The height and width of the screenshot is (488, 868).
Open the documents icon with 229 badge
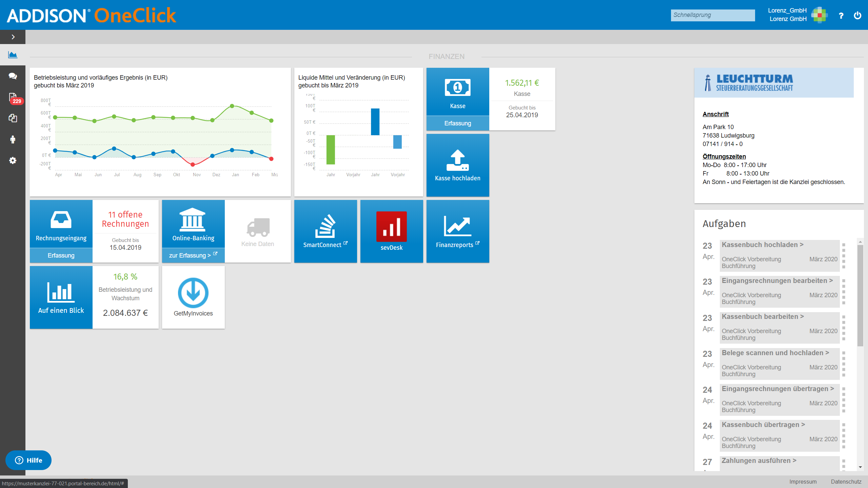[x=14, y=98]
